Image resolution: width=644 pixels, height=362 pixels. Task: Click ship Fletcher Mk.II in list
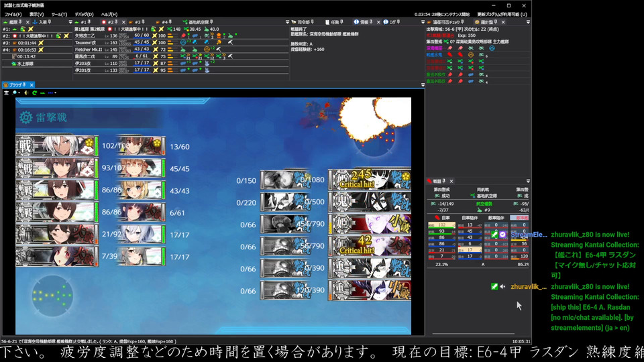(x=89, y=50)
